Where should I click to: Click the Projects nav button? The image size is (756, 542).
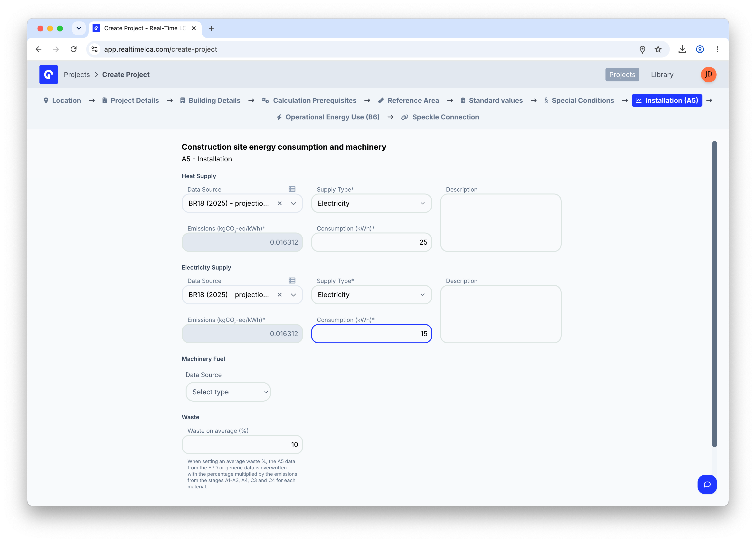click(622, 74)
